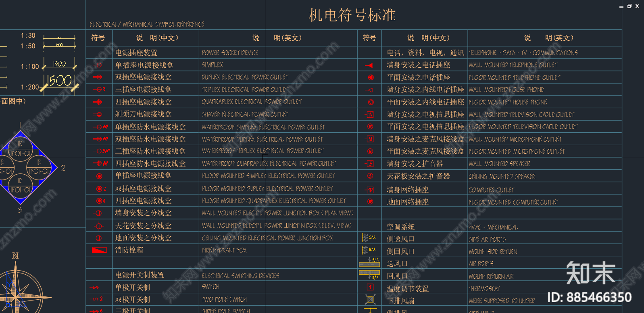
Task: Click the floor mounted quadraplex outlet symbol
Action: (101, 201)
